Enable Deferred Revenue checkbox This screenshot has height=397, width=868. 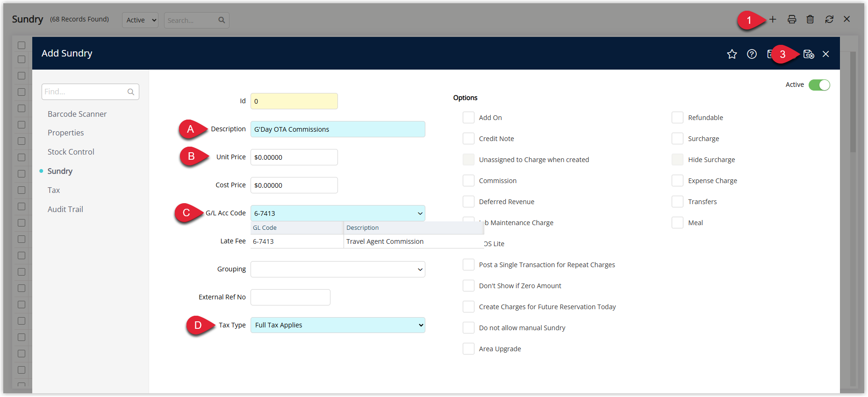coord(468,202)
